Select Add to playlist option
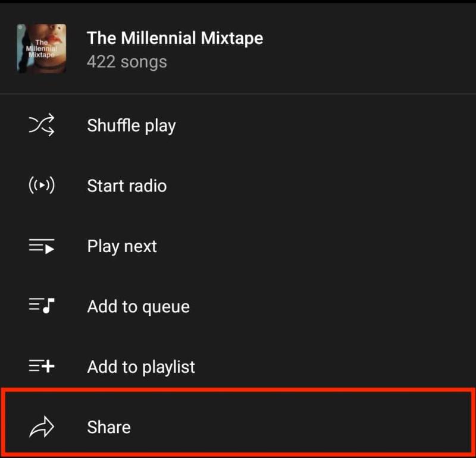 click(x=238, y=366)
